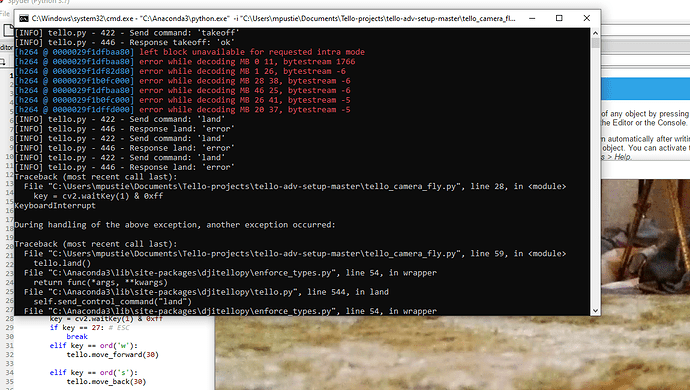Click the traceback line mentioning "line 59, in <module>"

295,254
